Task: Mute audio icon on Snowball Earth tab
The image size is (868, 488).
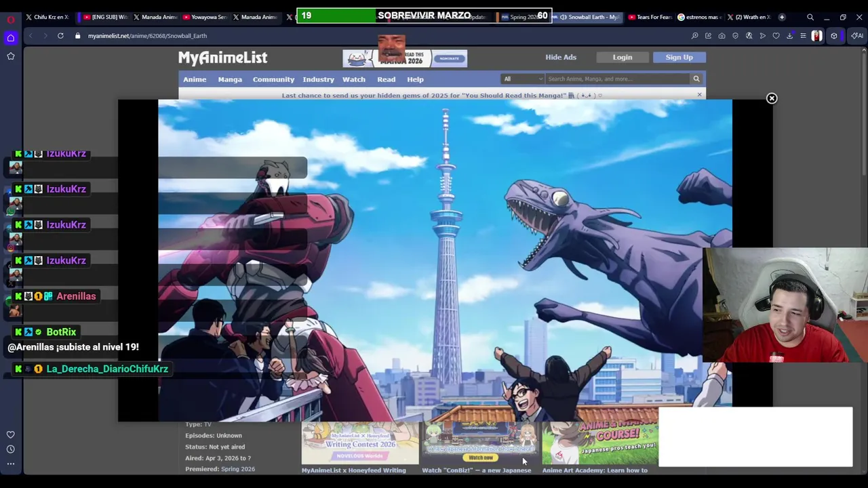Action: [x=563, y=17]
